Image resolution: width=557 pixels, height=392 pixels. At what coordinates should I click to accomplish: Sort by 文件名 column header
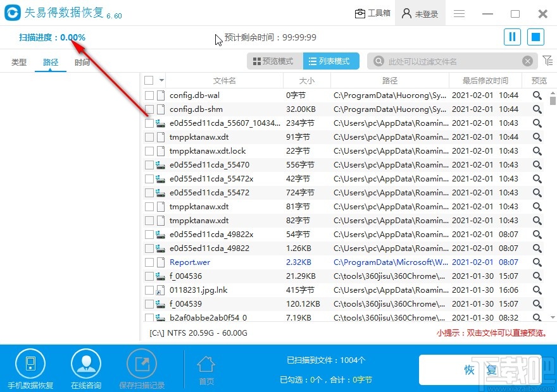click(224, 80)
